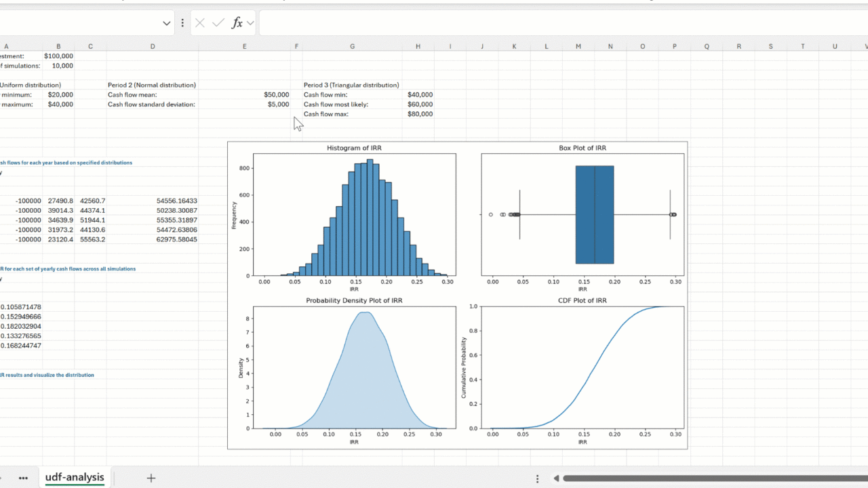This screenshot has width=868, height=488.
Task: Click the three-dot sheet navigation icon
Action: [x=23, y=478]
